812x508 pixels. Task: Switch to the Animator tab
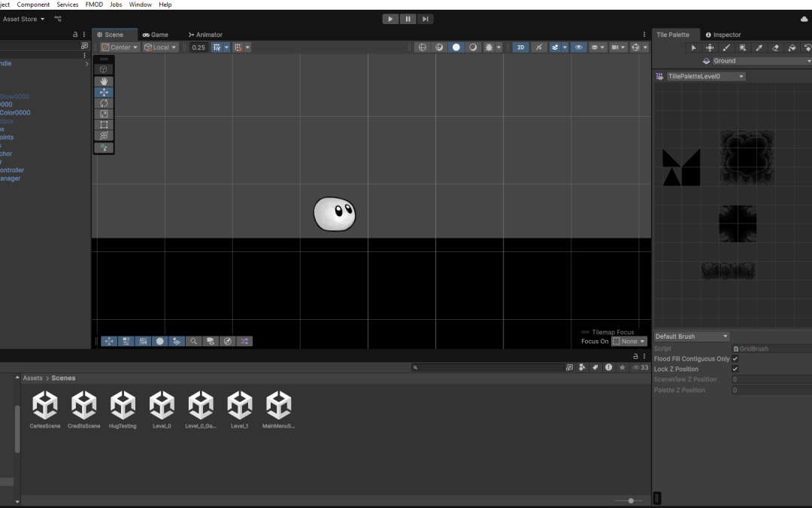click(x=205, y=35)
